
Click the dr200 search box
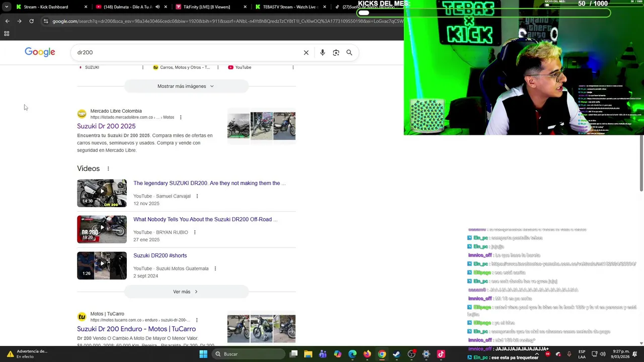pos(186,52)
